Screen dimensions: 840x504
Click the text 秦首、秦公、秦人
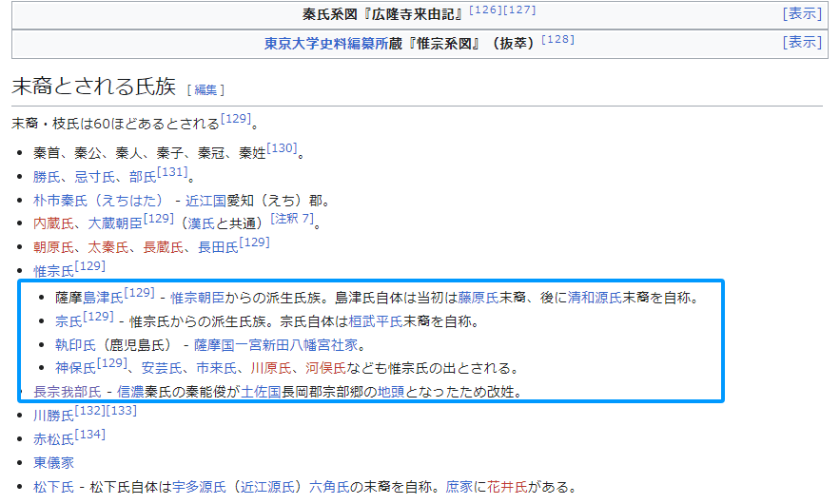click(x=88, y=153)
